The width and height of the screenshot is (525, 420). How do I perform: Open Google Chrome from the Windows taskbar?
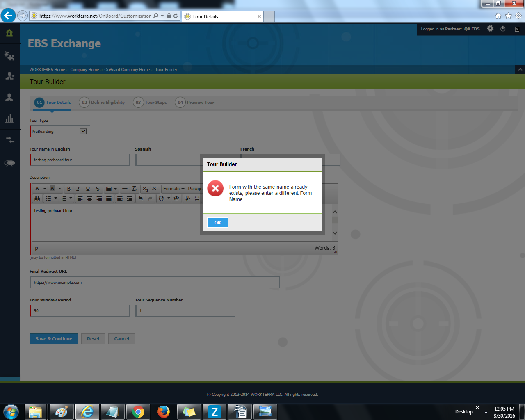[x=138, y=412]
